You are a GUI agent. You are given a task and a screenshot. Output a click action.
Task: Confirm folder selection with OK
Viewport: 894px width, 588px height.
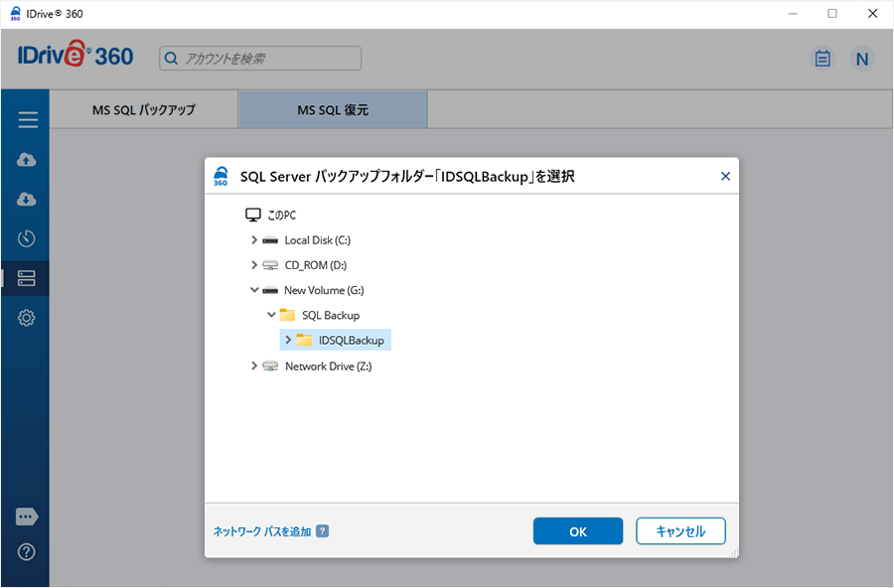pos(577,531)
